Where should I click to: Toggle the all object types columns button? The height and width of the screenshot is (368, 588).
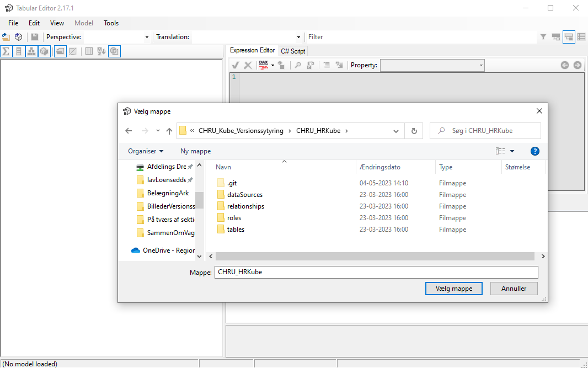[x=89, y=51]
